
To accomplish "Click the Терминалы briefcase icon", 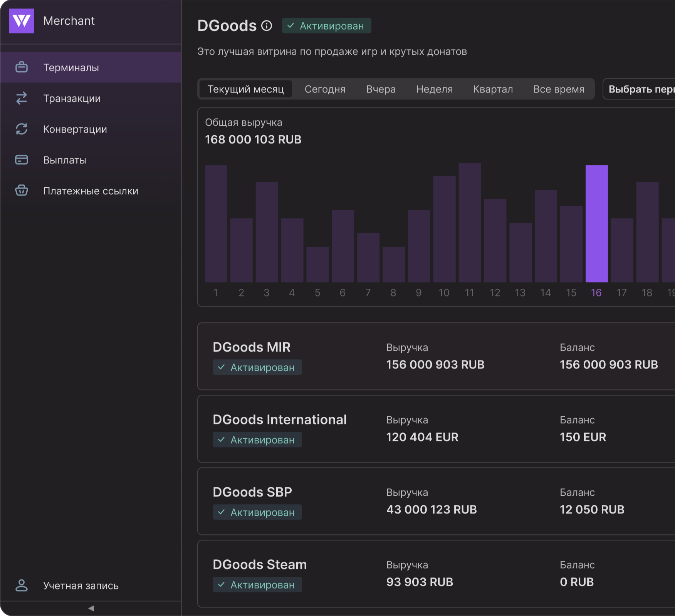I will pyautogui.click(x=22, y=67).
